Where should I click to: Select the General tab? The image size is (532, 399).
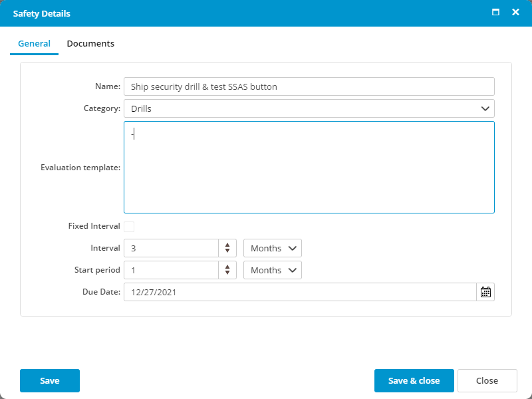click(34, 44)
